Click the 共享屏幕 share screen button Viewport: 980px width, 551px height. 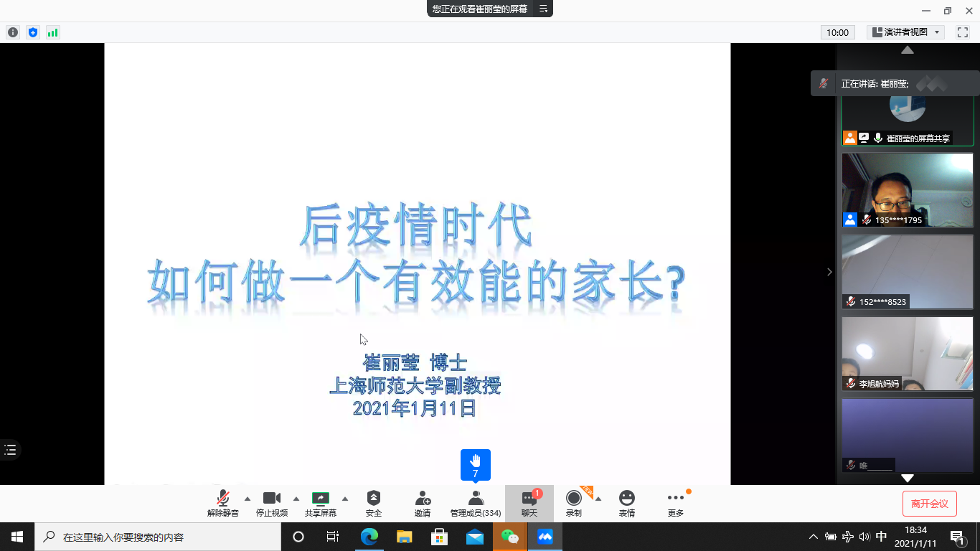(321, 503)
